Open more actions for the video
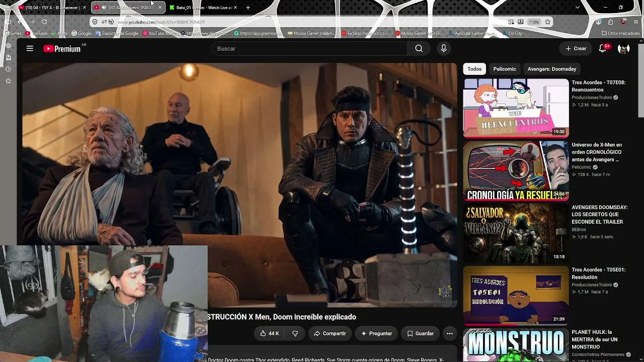 pos(450,333)
